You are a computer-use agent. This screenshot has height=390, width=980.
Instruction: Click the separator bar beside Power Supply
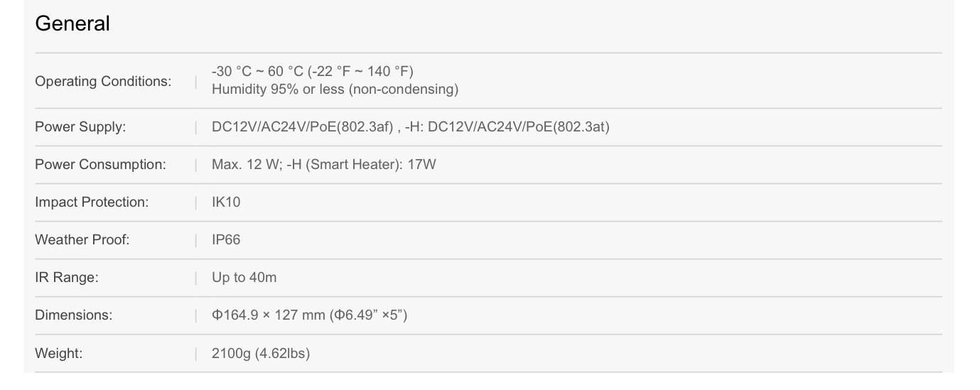(x=195, y=127)
